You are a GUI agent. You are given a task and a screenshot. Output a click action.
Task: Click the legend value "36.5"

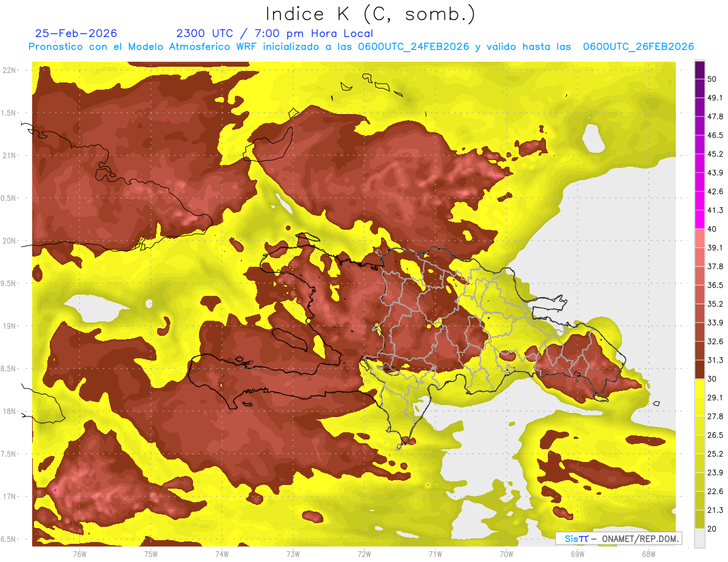pos(715,285)
